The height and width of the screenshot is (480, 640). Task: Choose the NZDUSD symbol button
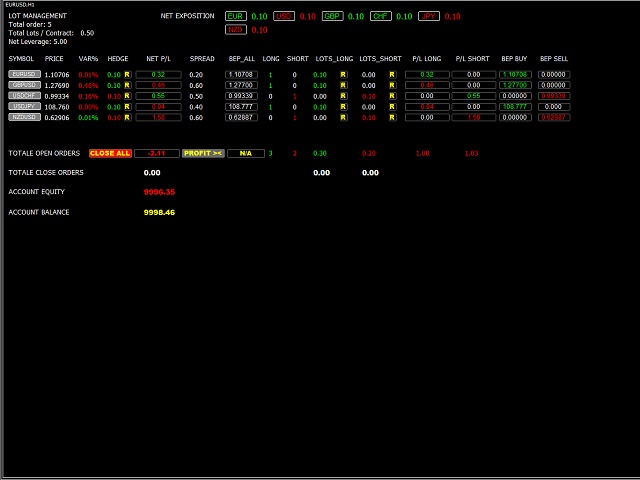[x=24, y=117]
